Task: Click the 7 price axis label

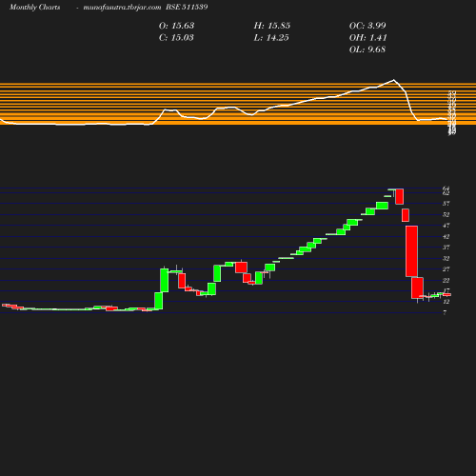Action: (445, 313)
